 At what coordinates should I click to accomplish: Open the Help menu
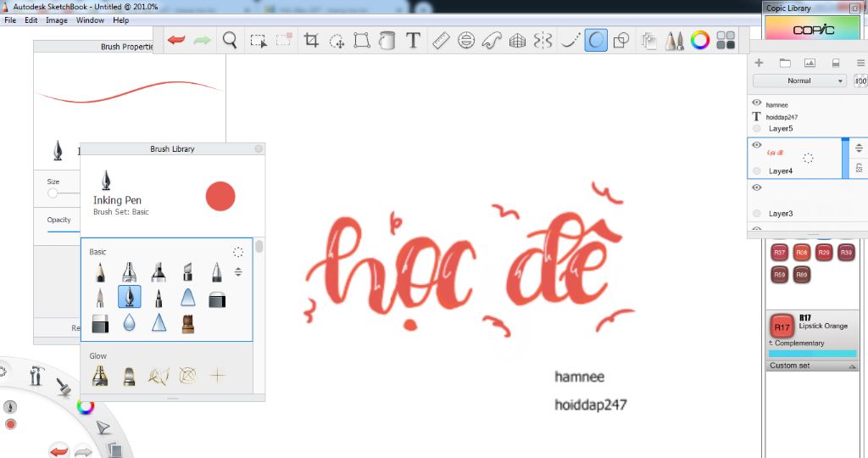tap(120, 20)
